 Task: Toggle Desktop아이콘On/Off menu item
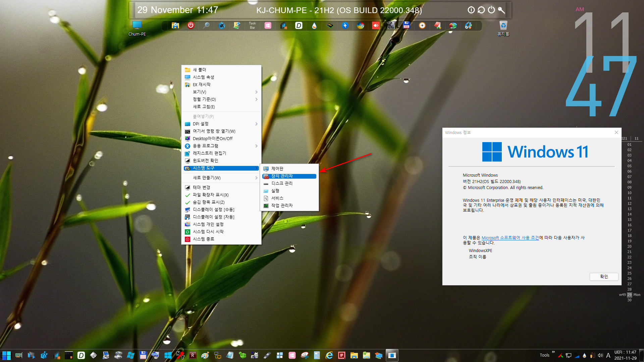[x=221, y=138]
